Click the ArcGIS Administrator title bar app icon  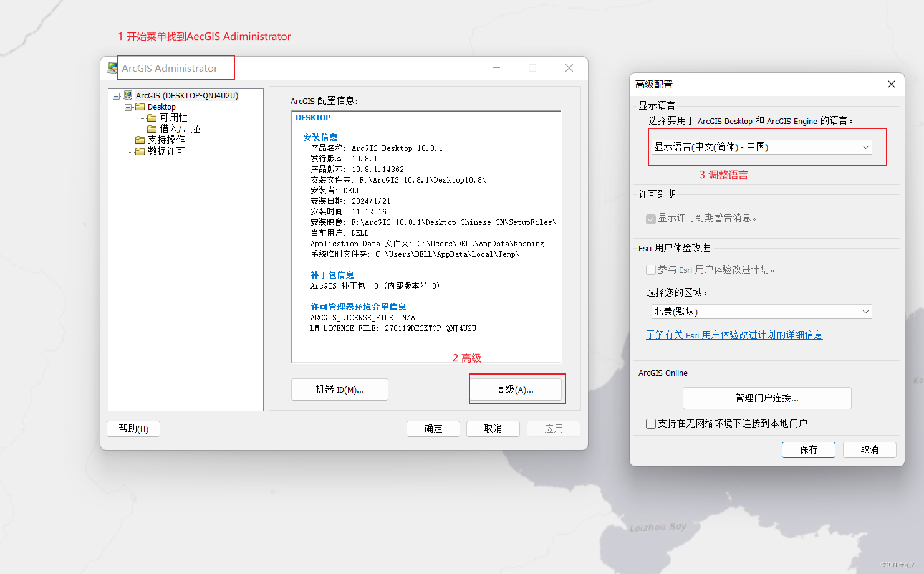(112, 68)
